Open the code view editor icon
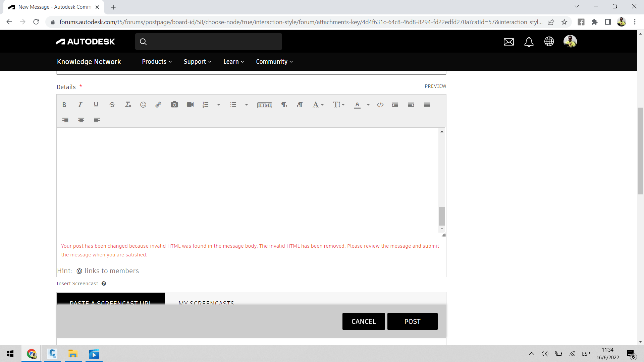The height and width of the screenshot is (362, 644). 380,105
